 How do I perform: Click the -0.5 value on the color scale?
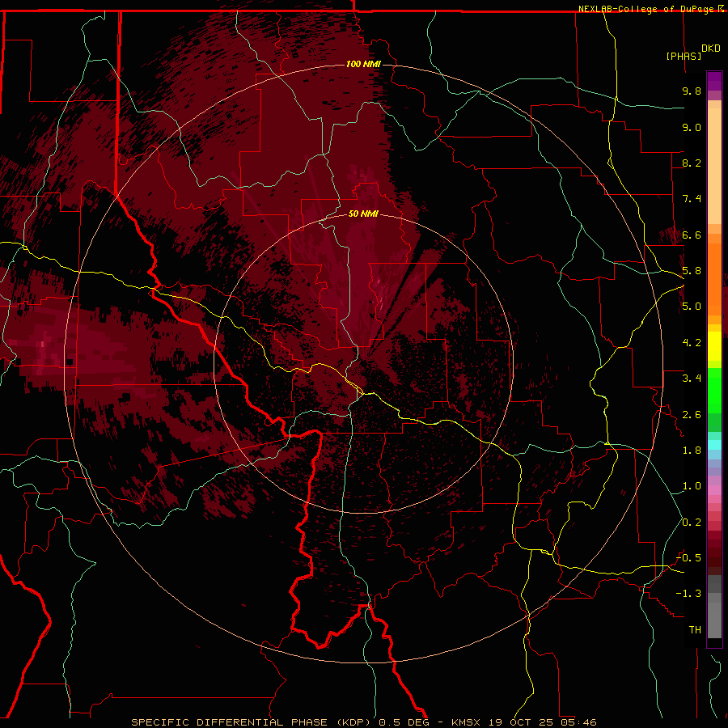(688, 558)
